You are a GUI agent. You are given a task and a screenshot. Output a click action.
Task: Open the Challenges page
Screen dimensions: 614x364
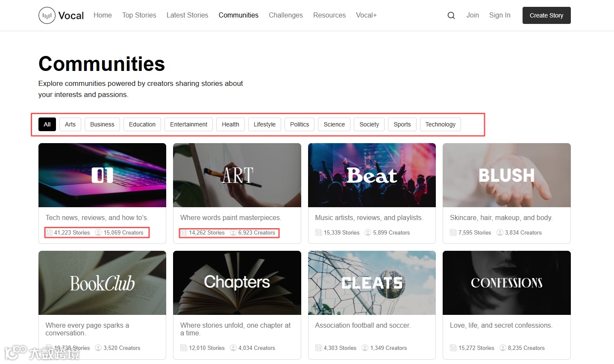pos(286,15)
